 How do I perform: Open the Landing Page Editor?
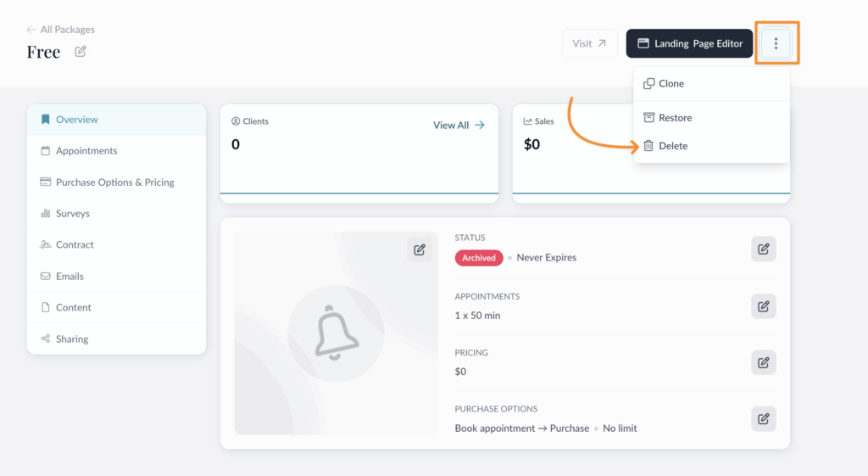[x=689, y=43]
